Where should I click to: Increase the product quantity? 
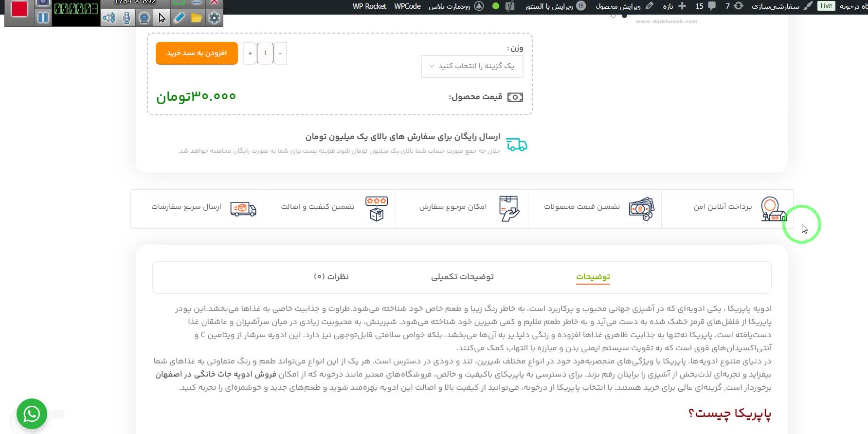click(x=250, y=53)
